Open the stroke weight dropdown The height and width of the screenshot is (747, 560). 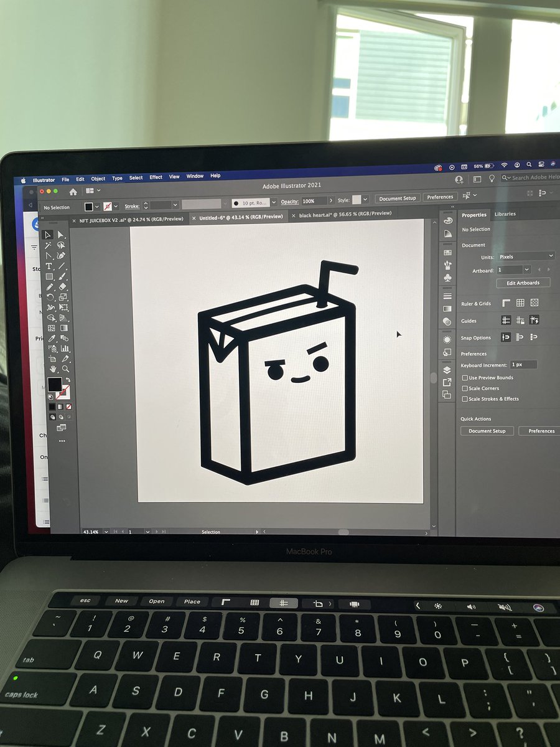[x=175, y=204]
